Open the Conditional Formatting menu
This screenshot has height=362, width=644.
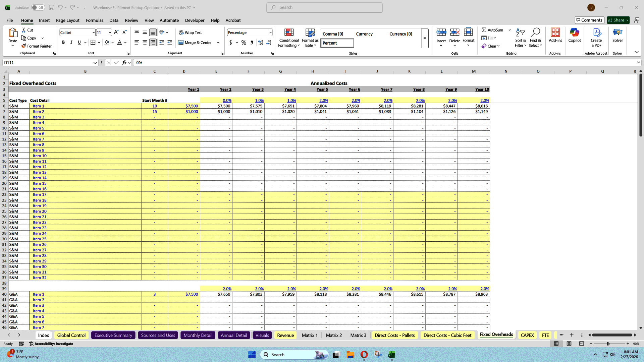(x=289, y=38)
